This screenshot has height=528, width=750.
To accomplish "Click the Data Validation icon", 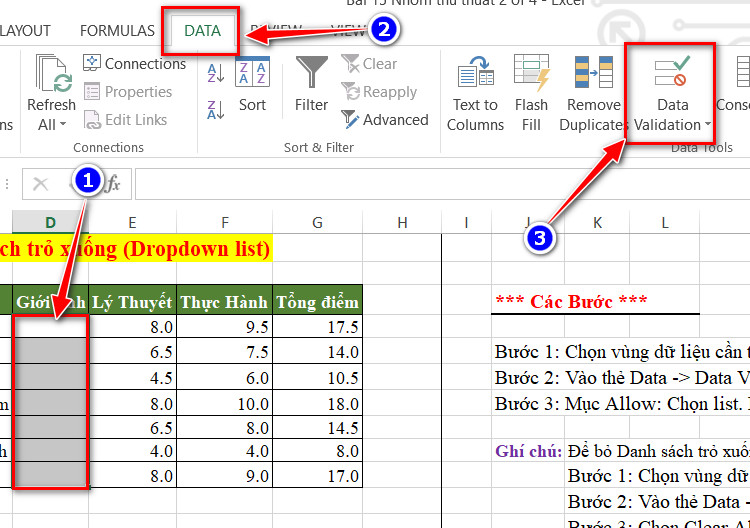I will (673, 73).
